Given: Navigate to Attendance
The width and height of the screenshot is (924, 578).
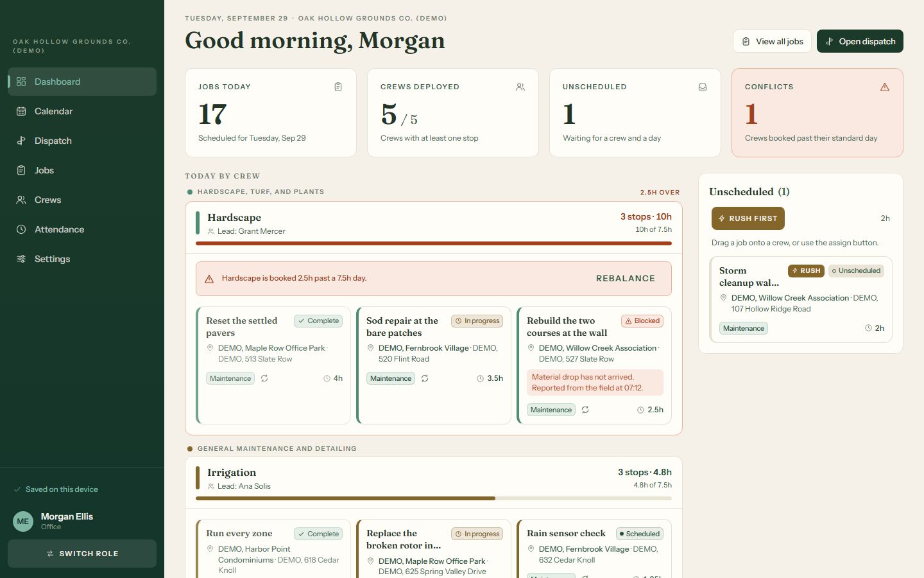Looking at the screenshot, I should click(82, 229).
